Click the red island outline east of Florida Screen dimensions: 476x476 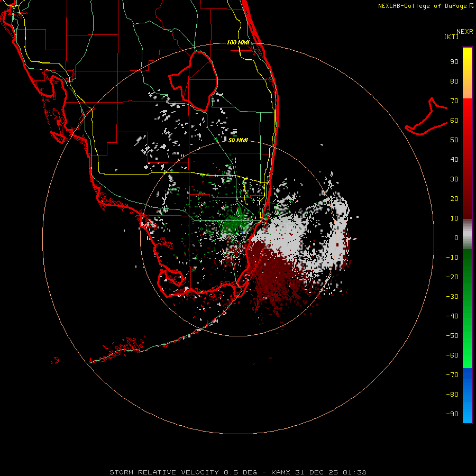tap(426, 116)
